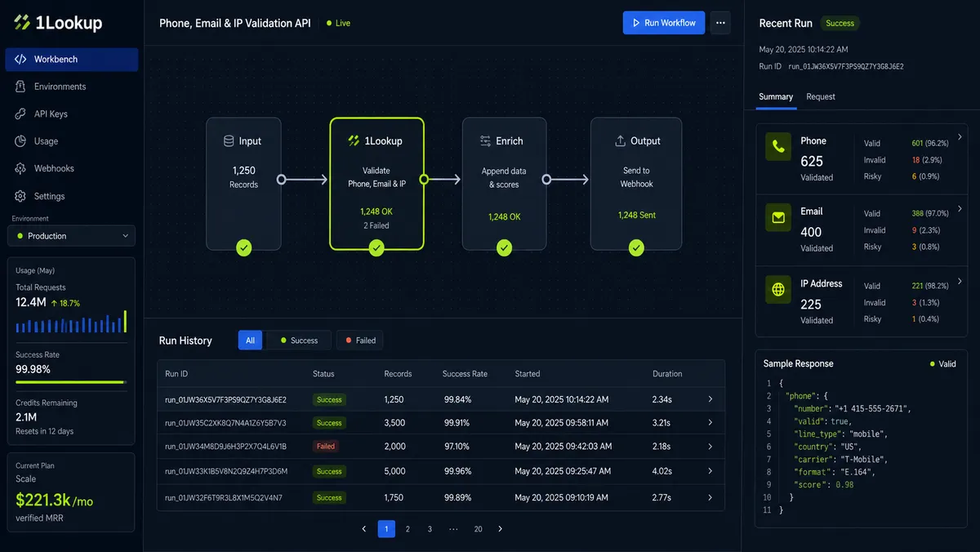This screenshot has width=980, height=552.
Task: Open the Production environment dropdown
Action: (72, 236)
